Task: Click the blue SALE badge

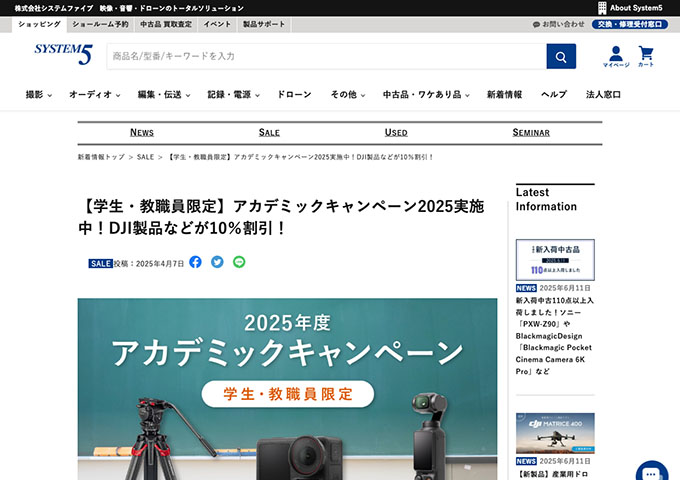Action: pos(100,264)
